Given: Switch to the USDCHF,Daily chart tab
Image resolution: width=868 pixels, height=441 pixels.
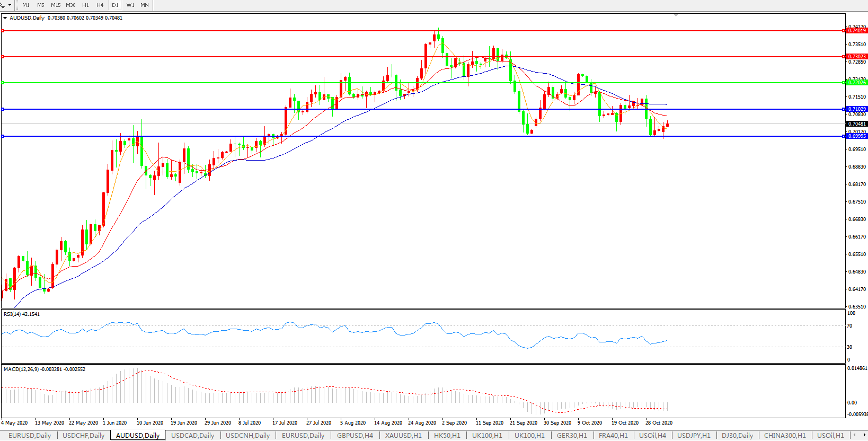Looking at the screenshot, I should pos(83,435).
